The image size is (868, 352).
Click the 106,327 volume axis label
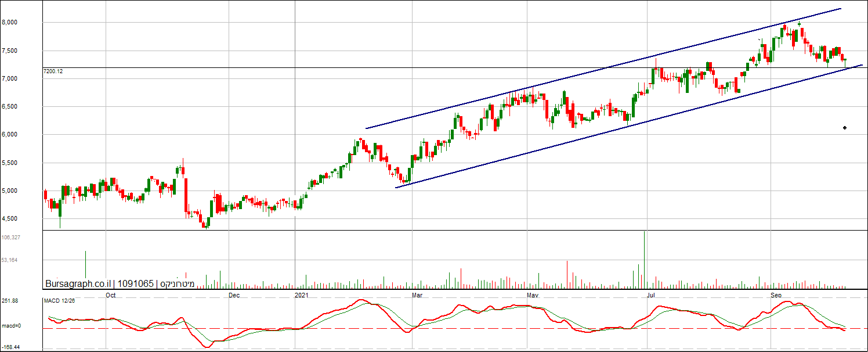coord(12,238)
